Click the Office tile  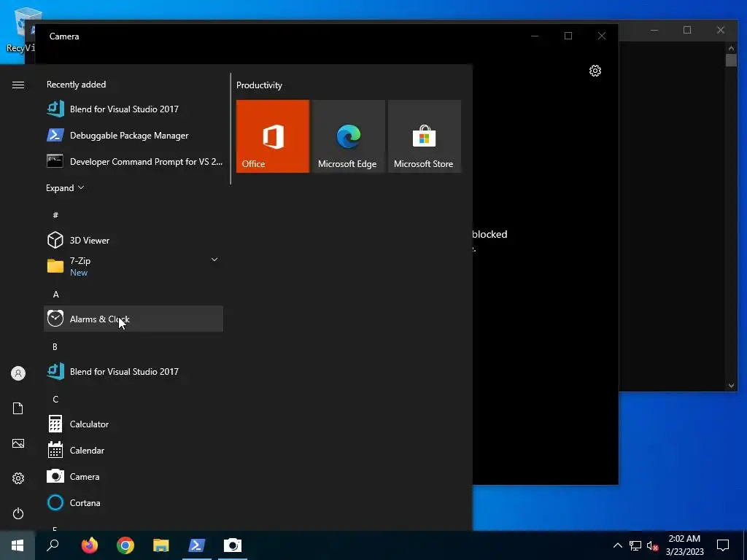273,136
